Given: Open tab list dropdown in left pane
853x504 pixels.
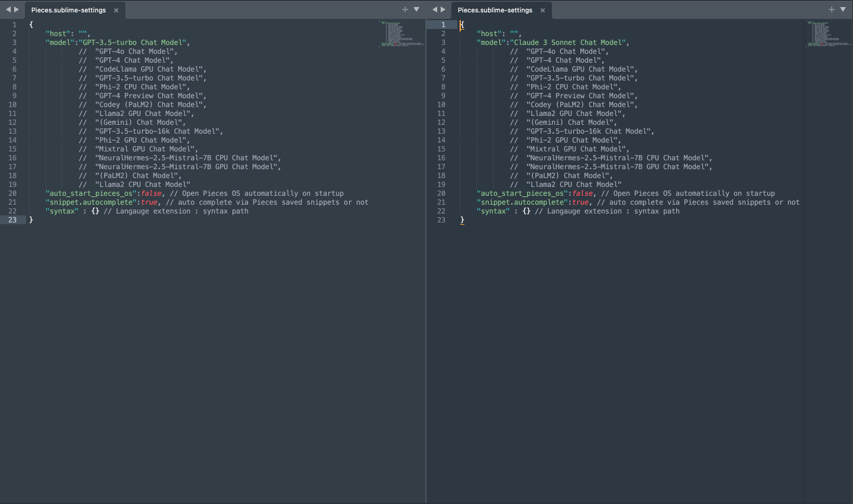Looking at the screenshot, I should [x=416, y=9].
